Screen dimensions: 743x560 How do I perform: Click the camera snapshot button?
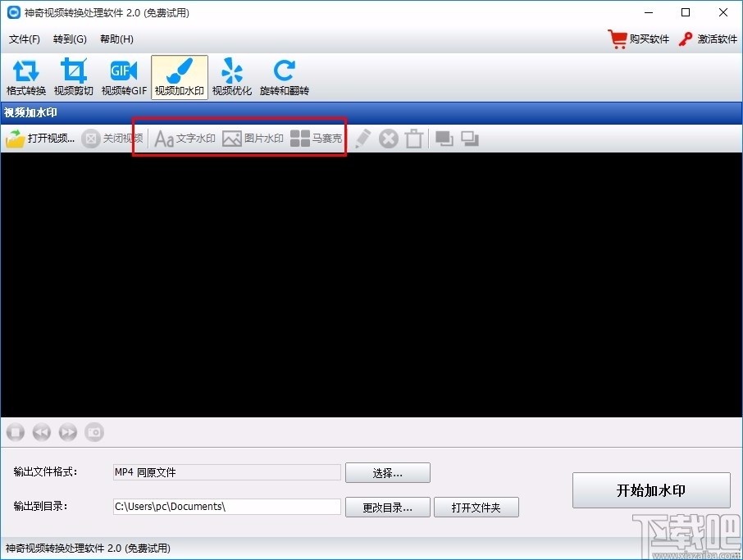(94, 432)
